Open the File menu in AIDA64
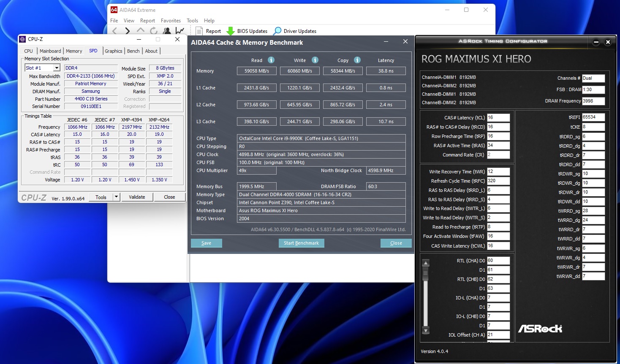This screenshot has height=364, width=620. pyautogui.click(x=114, y=21)
